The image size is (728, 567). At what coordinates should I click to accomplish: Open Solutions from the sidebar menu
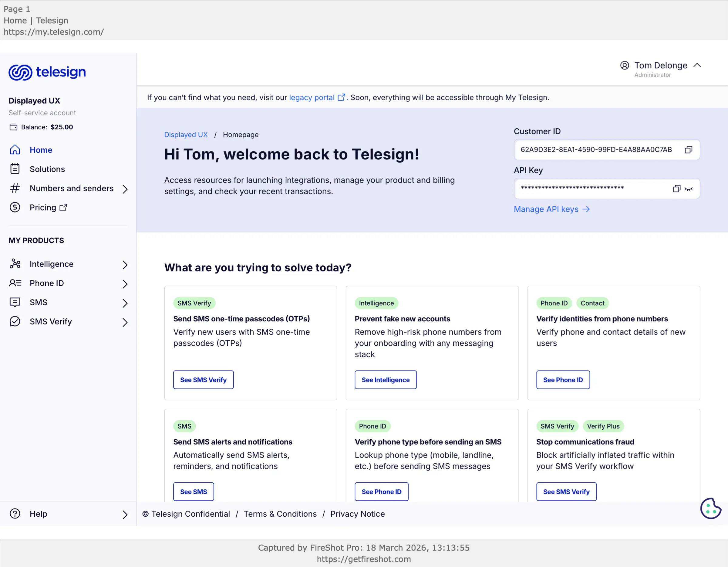coord(47,169)
